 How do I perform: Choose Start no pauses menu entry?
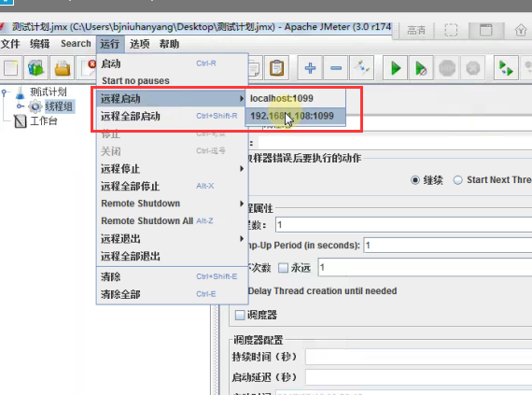[173, 80]
